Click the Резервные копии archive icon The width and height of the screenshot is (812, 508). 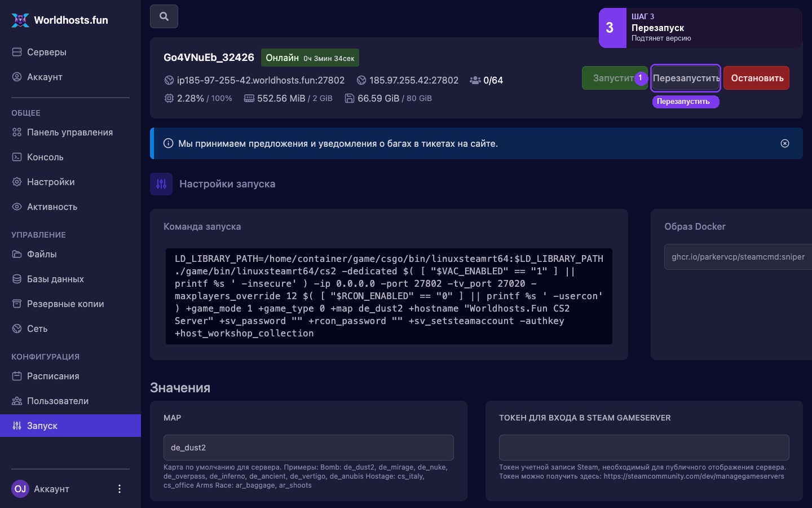(17, 304)
